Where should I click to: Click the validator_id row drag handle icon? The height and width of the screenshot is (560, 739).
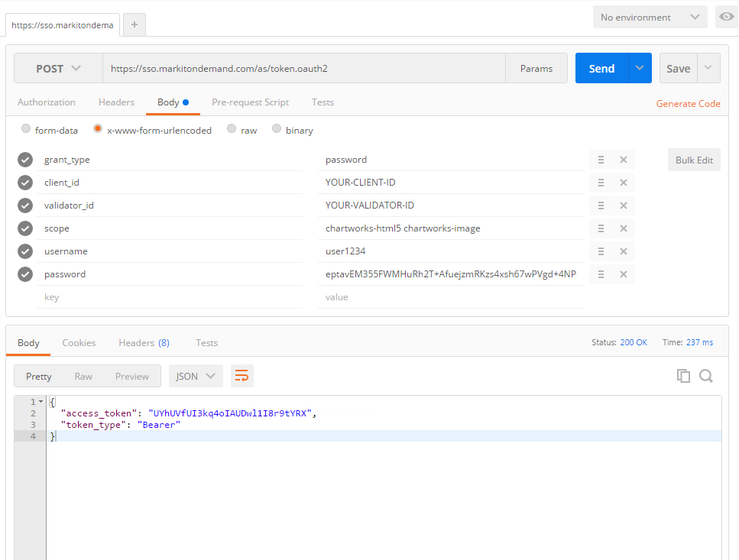click(x=601, y=206)
